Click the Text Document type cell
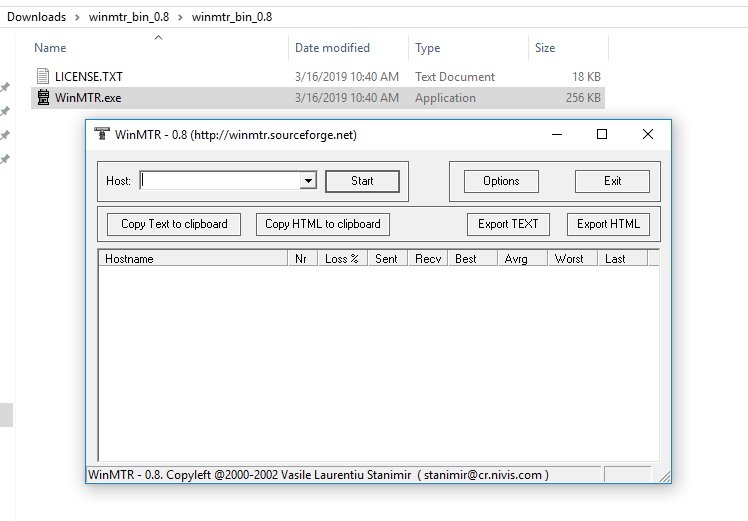The image size is (748, 521). click(x=455, y=77)
